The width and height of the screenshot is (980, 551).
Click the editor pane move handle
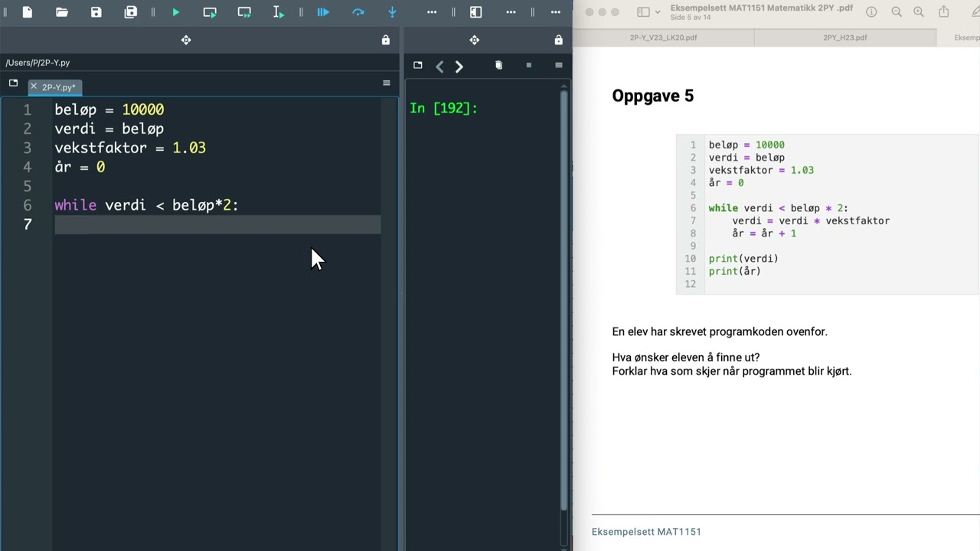[x=186, y=40]
